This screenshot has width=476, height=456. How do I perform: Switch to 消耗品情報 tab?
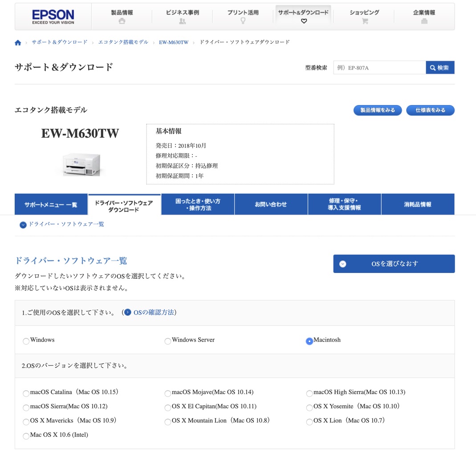(418, 204)
